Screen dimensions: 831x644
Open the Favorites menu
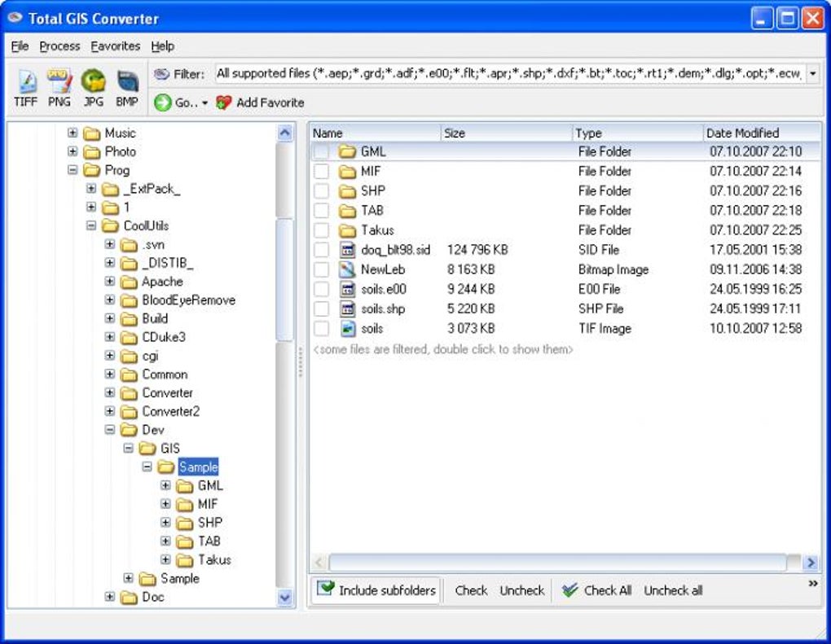point(116,46)
